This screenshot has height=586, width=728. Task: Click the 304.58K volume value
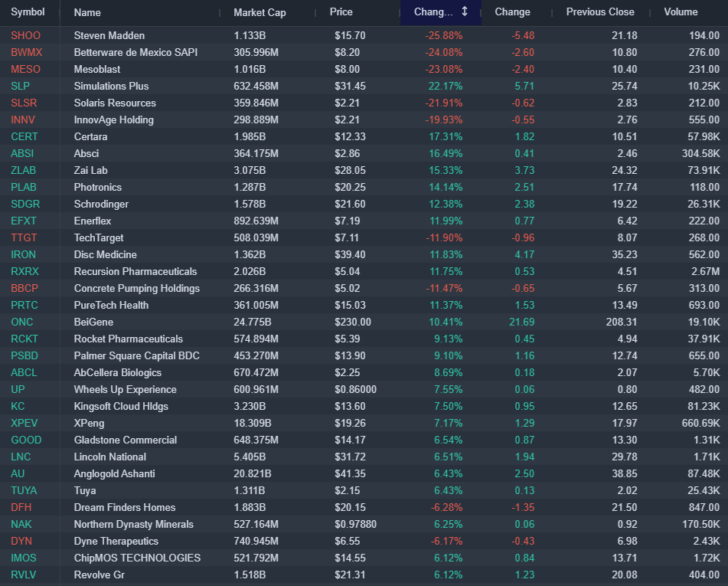(700, 153)
